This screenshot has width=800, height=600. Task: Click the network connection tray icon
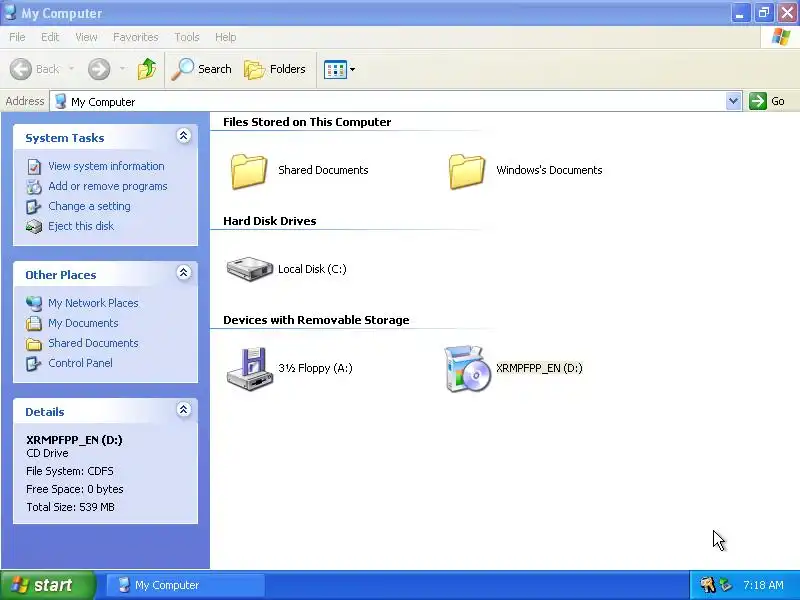[725, 585]
